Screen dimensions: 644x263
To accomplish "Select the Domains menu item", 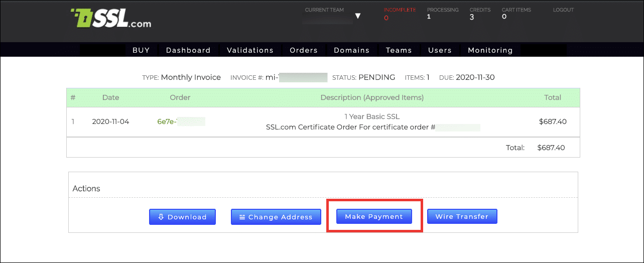I will pos(351,50).
